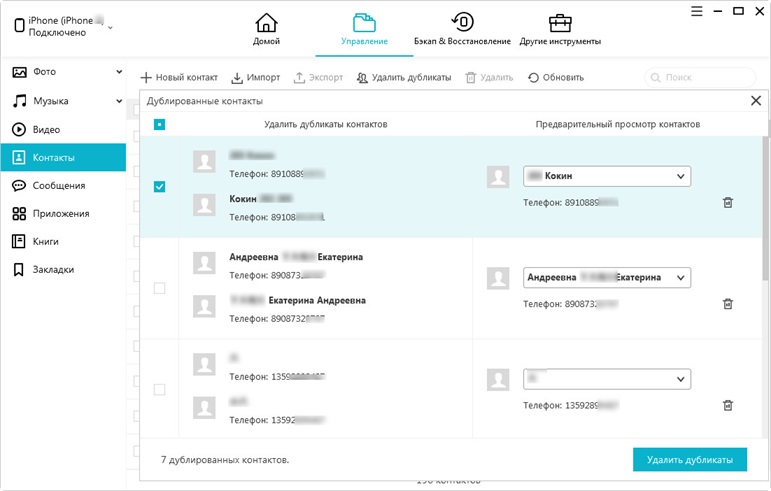Click the Другие инструменты toolbox icon
771x491 pixels.
(x=560, y=23)
